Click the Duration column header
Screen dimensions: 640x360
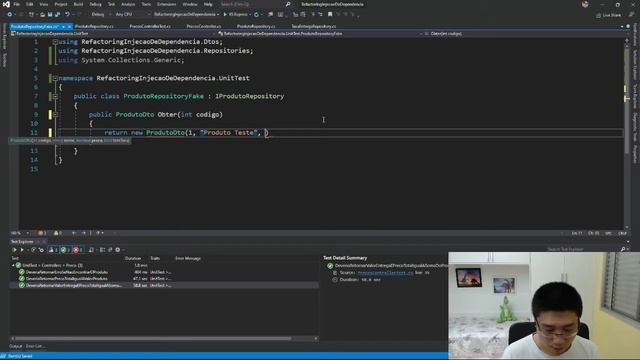133,258
